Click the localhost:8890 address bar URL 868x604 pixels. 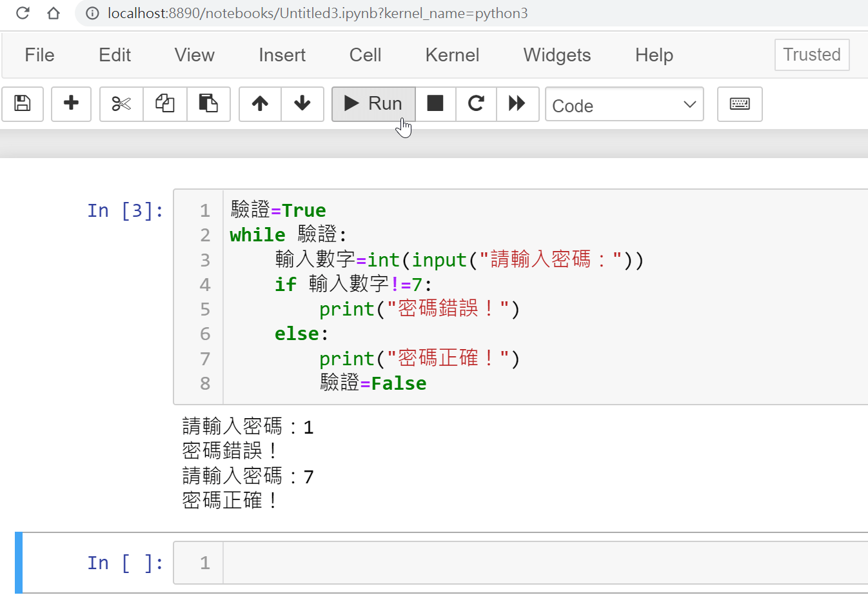317,13
